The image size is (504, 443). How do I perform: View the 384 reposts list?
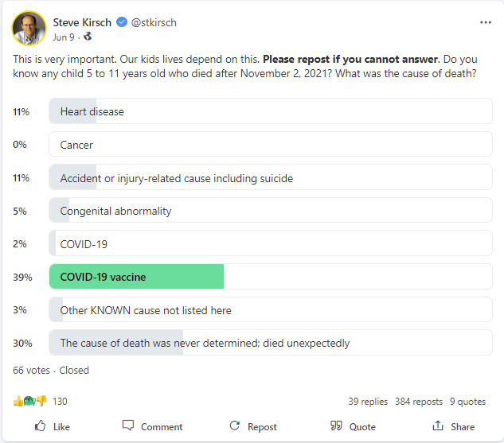419,402
